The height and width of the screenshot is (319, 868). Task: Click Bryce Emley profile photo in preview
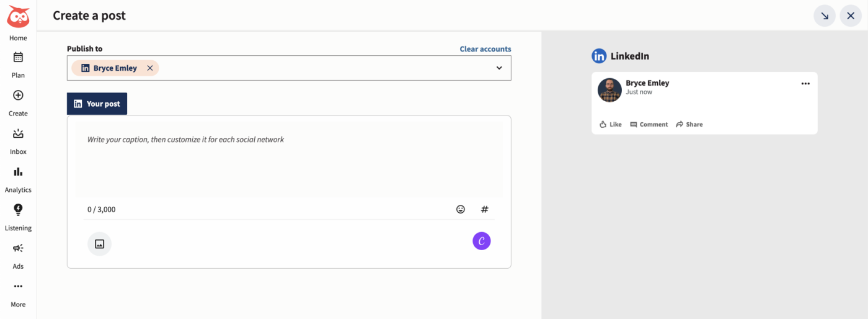tap(609, 90)
